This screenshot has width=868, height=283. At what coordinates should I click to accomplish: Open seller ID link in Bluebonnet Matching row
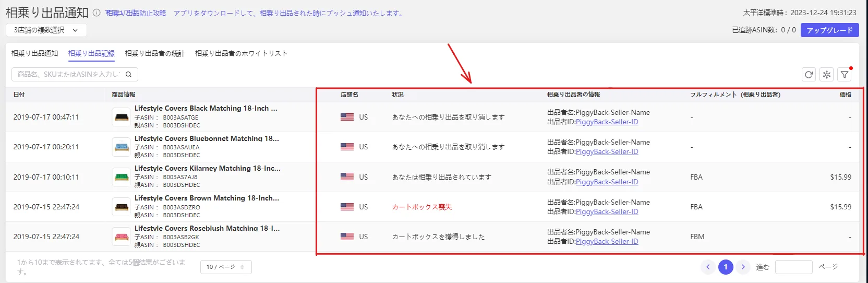pos(607,151)
